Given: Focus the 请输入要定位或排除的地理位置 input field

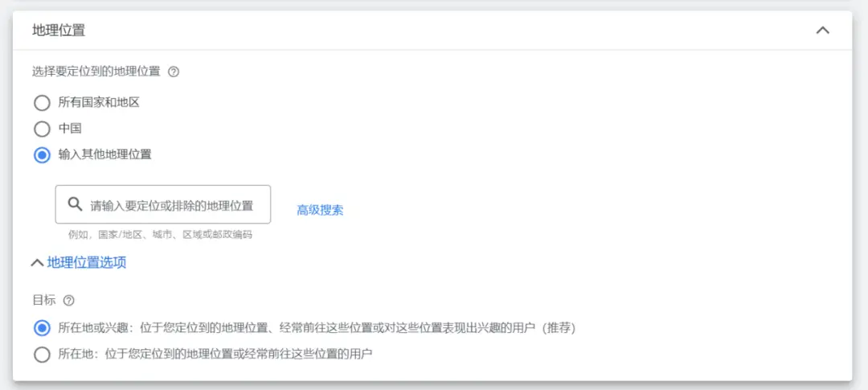Looking at the screenshot, I should (x=171, y=205).
